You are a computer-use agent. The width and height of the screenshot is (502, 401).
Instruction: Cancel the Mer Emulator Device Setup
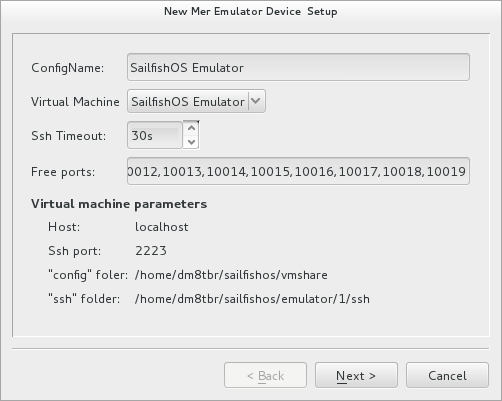447,375
